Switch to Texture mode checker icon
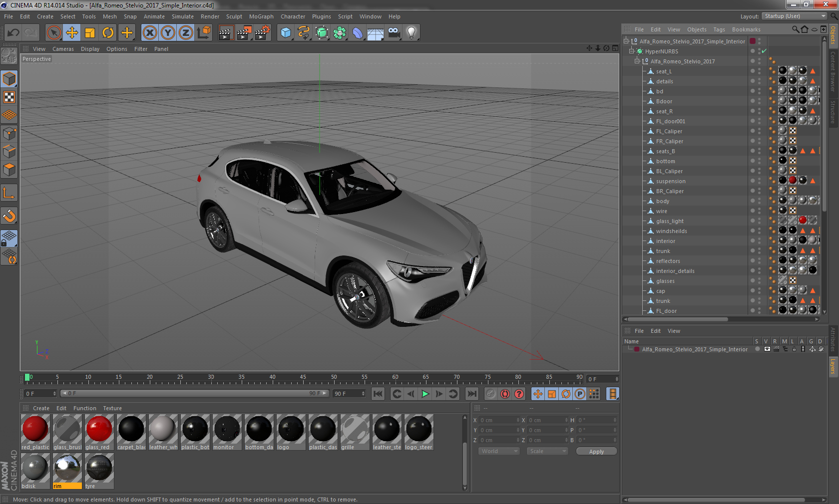Viewport: 839px width, 504px height. pos(9,97)
